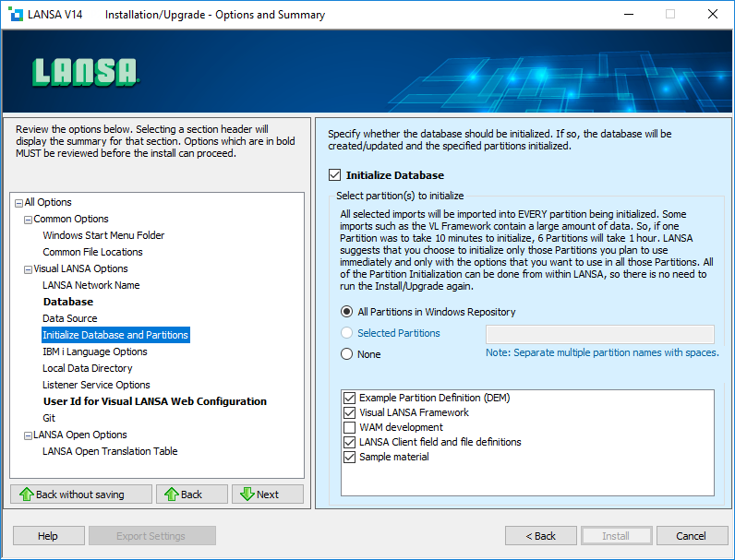Open Common File Locations option
Image resolution: width=735 pixels, height=560 pixels.
(93, 252)
